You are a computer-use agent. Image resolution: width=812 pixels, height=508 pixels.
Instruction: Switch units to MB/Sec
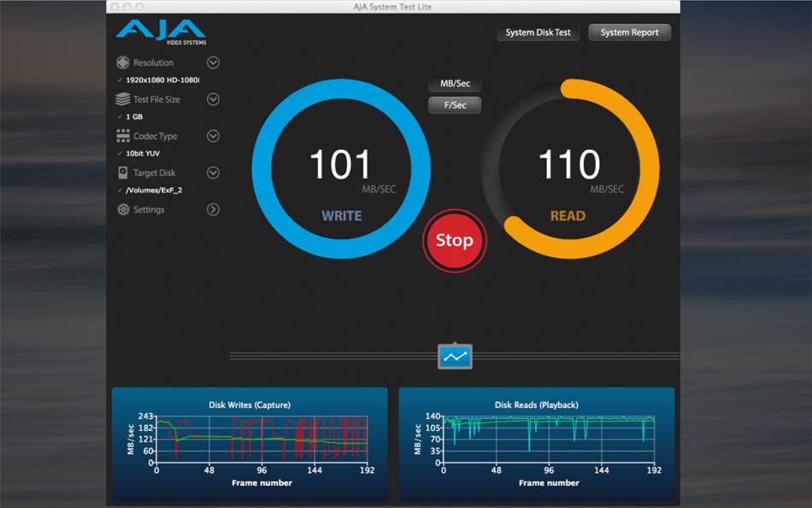point(455,84)
